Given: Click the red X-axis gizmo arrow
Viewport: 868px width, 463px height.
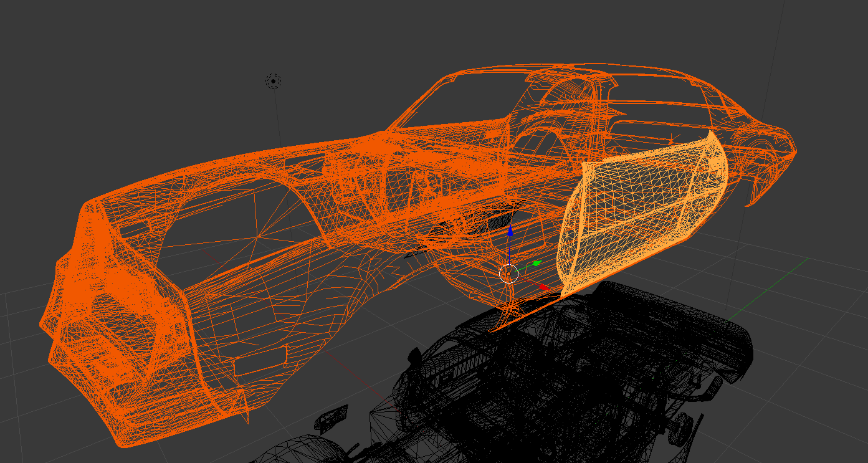Looking at the screenshot, I should coord(543,287).
